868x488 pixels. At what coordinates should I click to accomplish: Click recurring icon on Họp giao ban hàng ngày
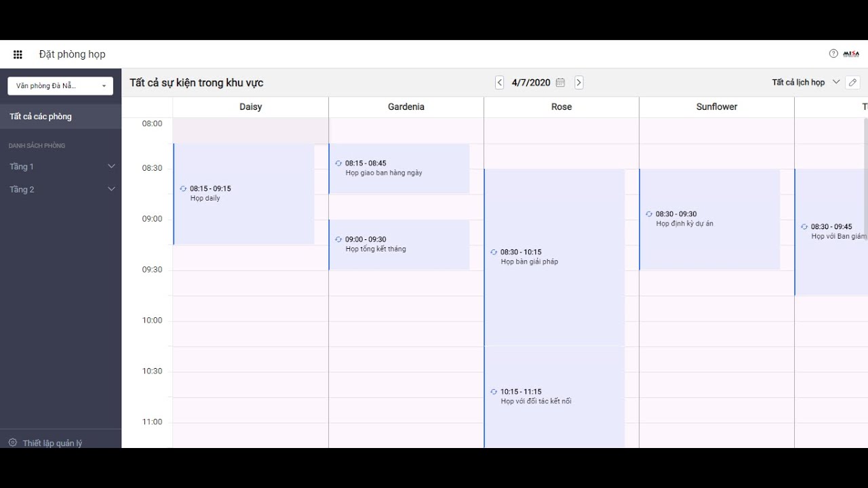click(x=338, y=163)
